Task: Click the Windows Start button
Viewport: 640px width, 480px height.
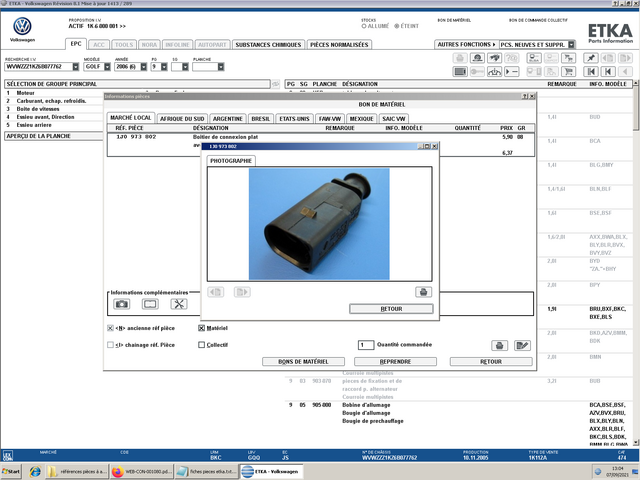Action: (11, 471)
